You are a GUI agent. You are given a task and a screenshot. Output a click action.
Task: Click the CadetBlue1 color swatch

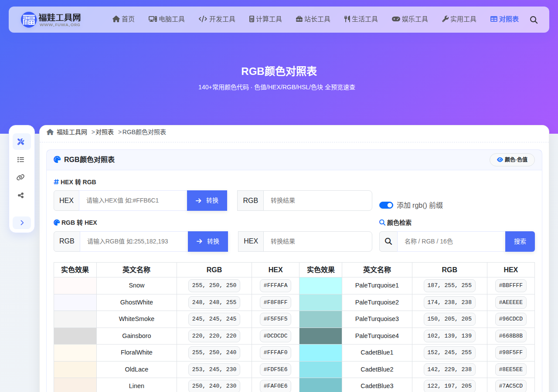tap(321, 352)
